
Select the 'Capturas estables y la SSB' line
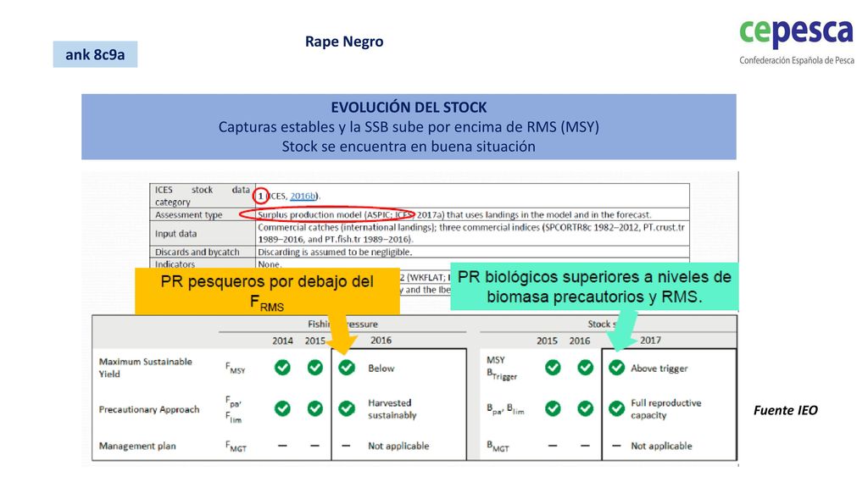pyautogui.click(x=409, y=127)
